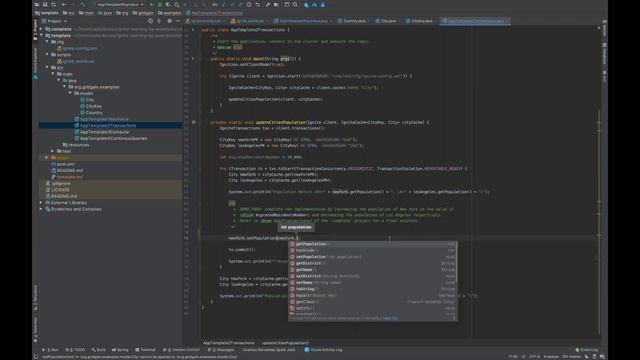This screenshot has width=640, height=360.
Task: Choose toString() from completion popup
Action: pos(373,289)
